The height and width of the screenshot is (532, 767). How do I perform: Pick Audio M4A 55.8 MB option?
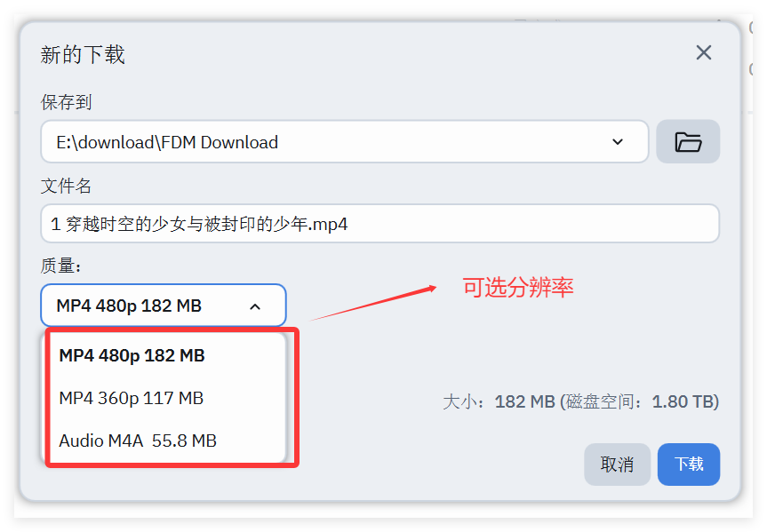[138, 441]
